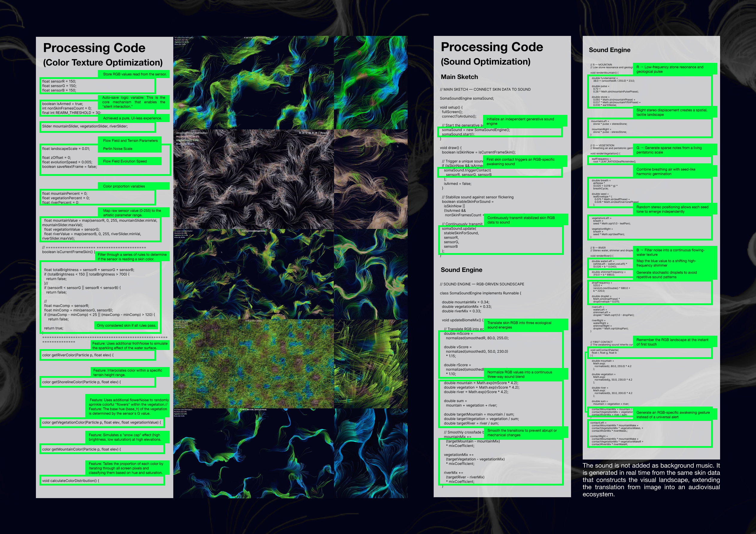756x534 pixels.
Task: Click the 'float sensorR = 150;' code line
Action: point(59,81)
